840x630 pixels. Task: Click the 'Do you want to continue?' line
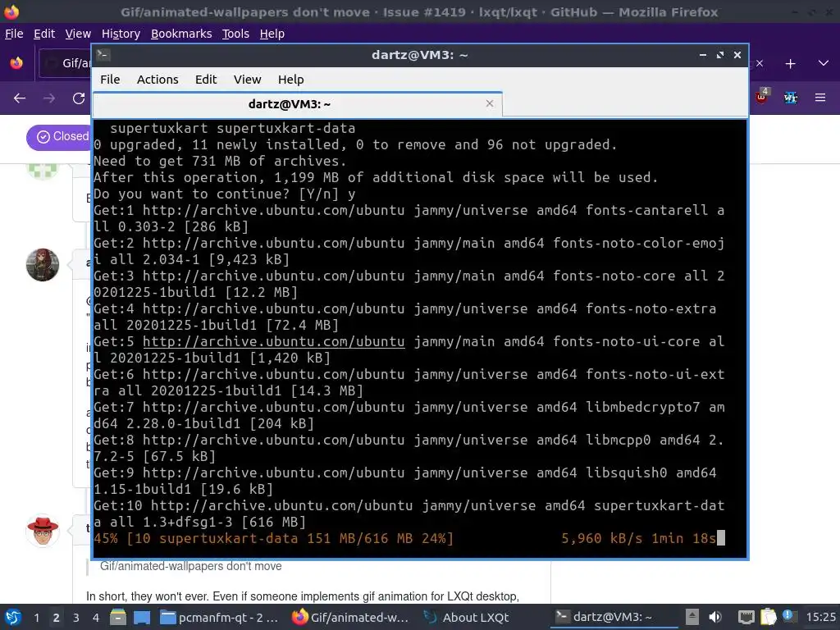(225, 194)
